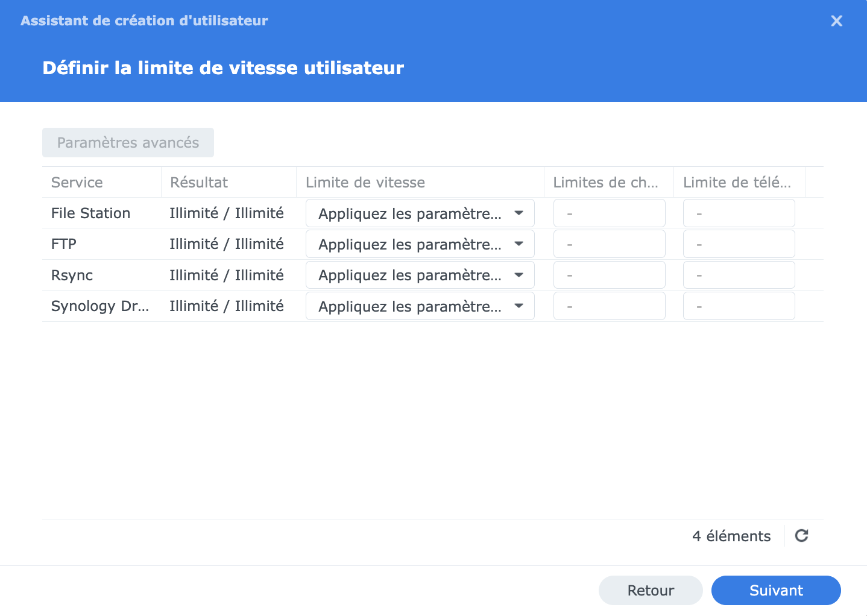Click Synology Drive upload limit field
This screenshot has width=867, height=616.
(x=609, y=306)
